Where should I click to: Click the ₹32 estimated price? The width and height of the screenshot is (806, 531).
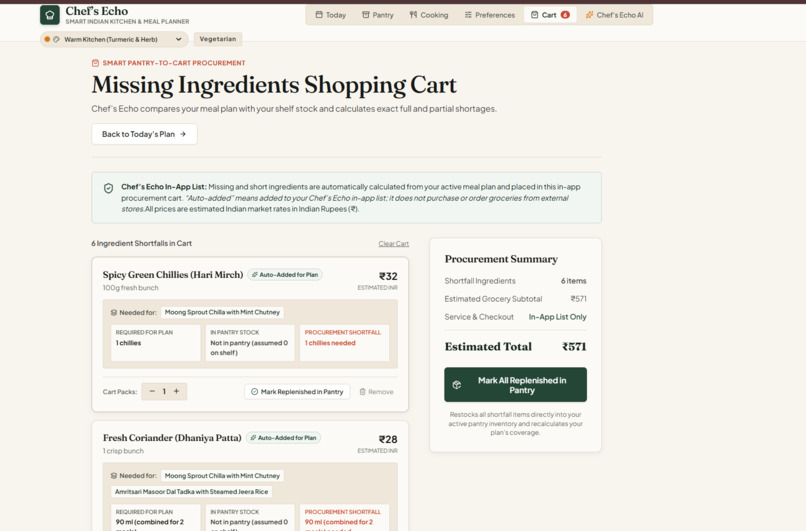(x=388, y=276)
